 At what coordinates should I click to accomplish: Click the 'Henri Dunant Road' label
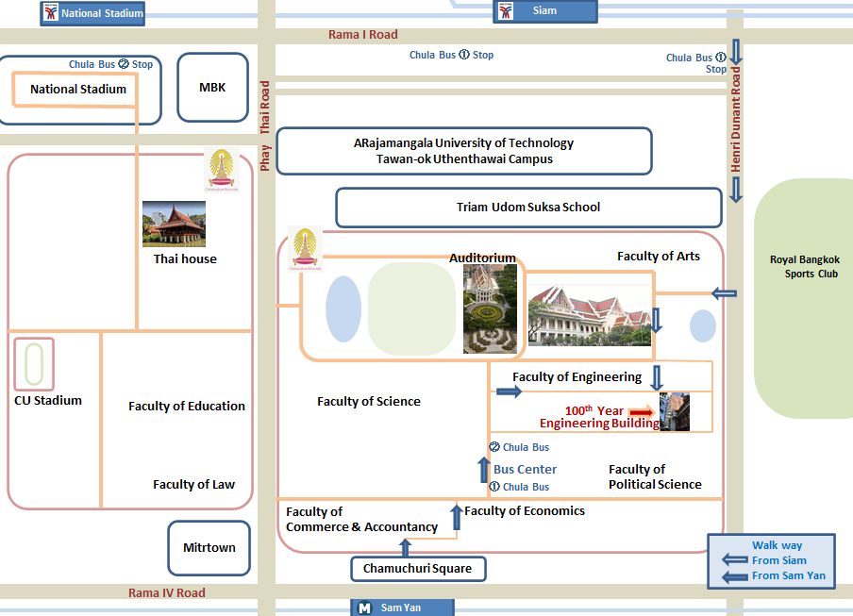[x=735, y=120]
